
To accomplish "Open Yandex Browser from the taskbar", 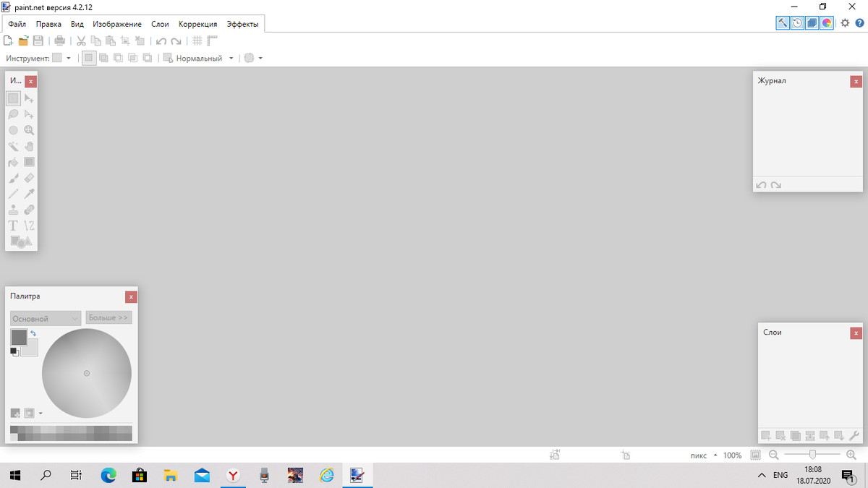I will tap(233, 475).
